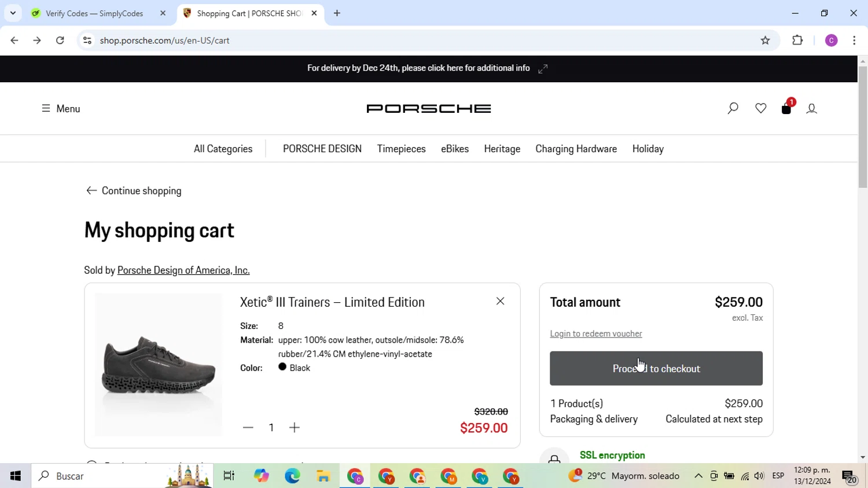Open Chrome three-dot menu

(x=854, y=41)
